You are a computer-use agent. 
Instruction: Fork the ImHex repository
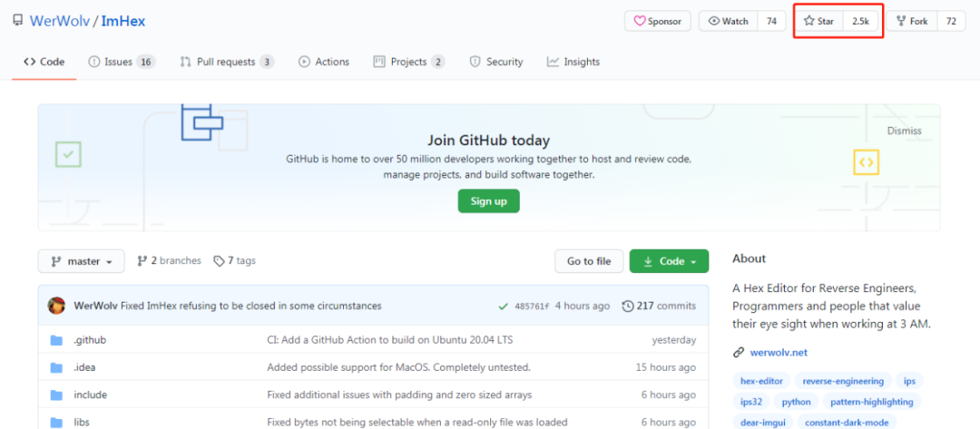[912, 21]
